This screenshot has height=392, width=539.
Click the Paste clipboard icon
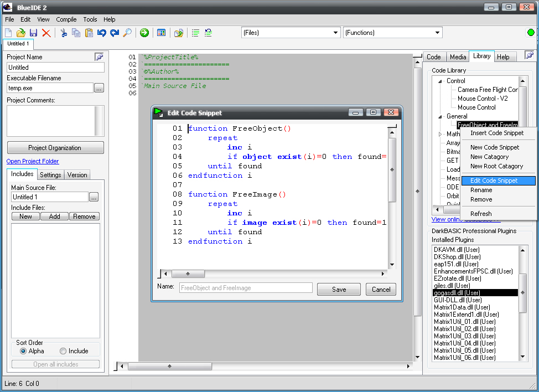tap(89, 33)
